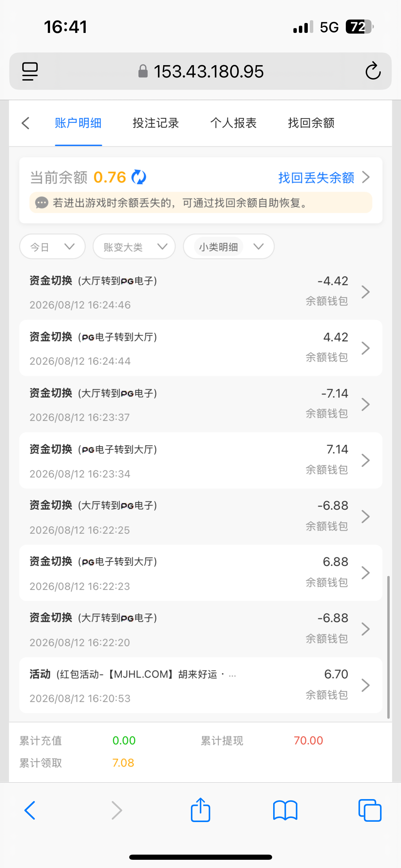
Task: Switch to the 个人报表 tab
Action: click(x=233, y=123)
